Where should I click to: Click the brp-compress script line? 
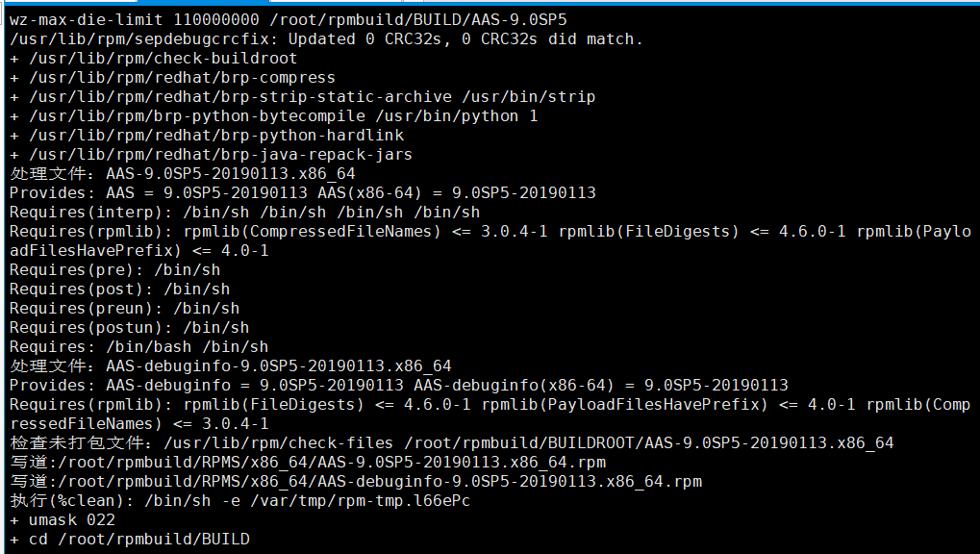tap(182, 77)
